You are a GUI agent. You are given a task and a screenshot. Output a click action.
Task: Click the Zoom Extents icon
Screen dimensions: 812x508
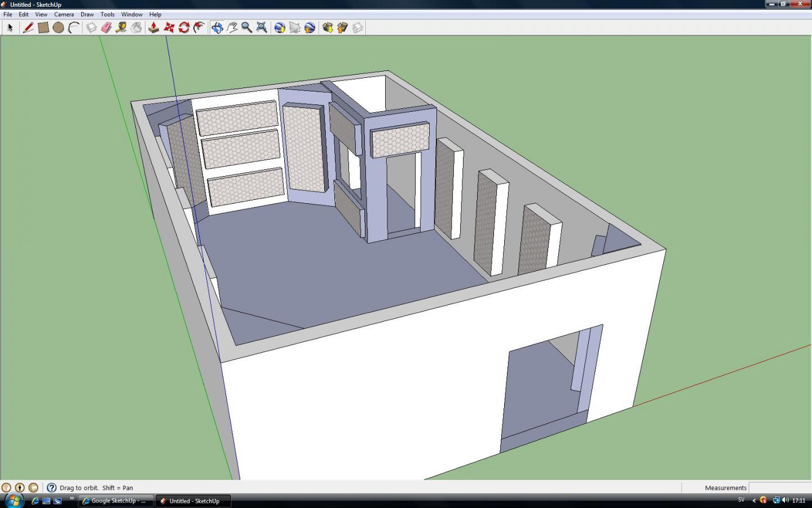(262, 27)
